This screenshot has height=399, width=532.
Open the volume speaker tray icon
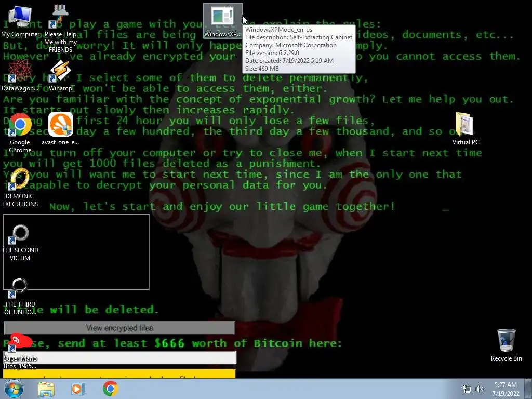point(480,389)
